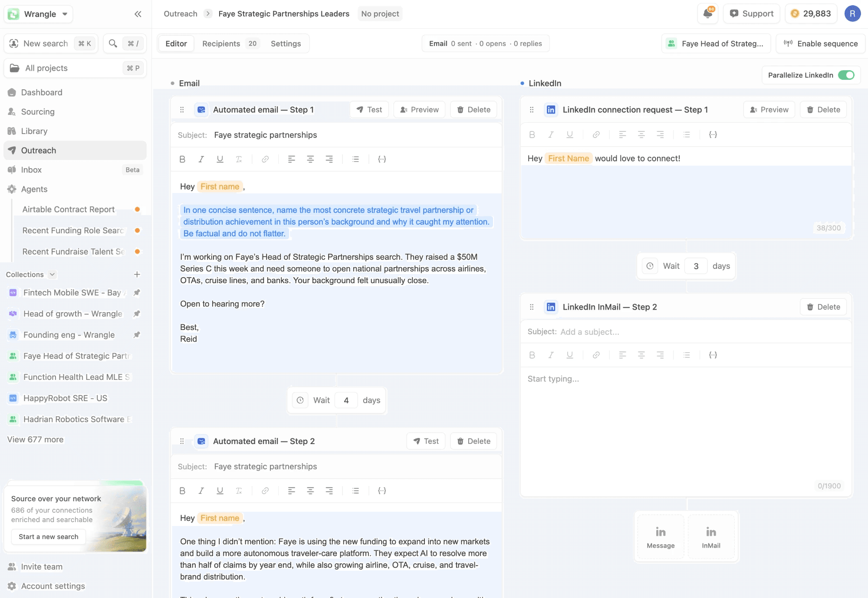Add a new collection with plus icon
This screenshot has height=598, width=868.
137,274
